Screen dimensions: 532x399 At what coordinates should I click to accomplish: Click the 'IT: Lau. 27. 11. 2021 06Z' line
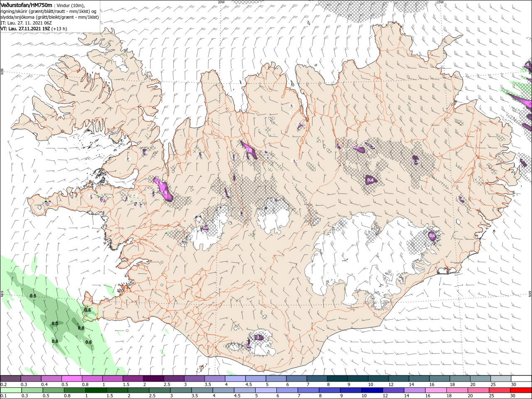26,23
